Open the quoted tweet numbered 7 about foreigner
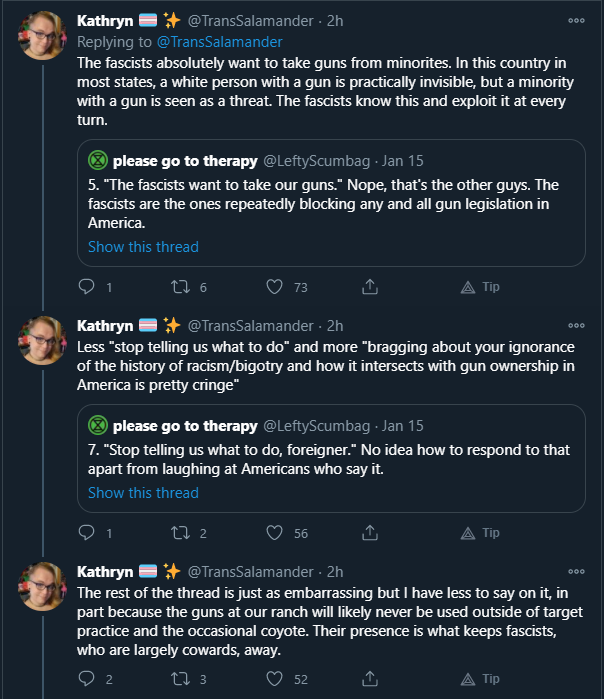 [331, 458]
